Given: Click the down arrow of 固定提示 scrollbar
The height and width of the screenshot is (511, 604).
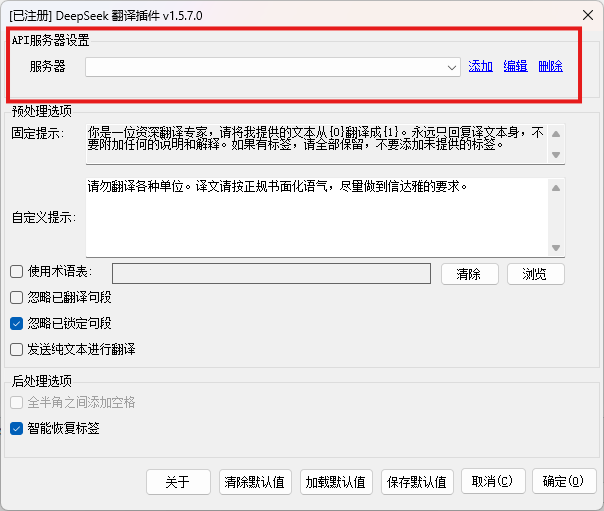Looking at the screenshot, I should [557, 155].
